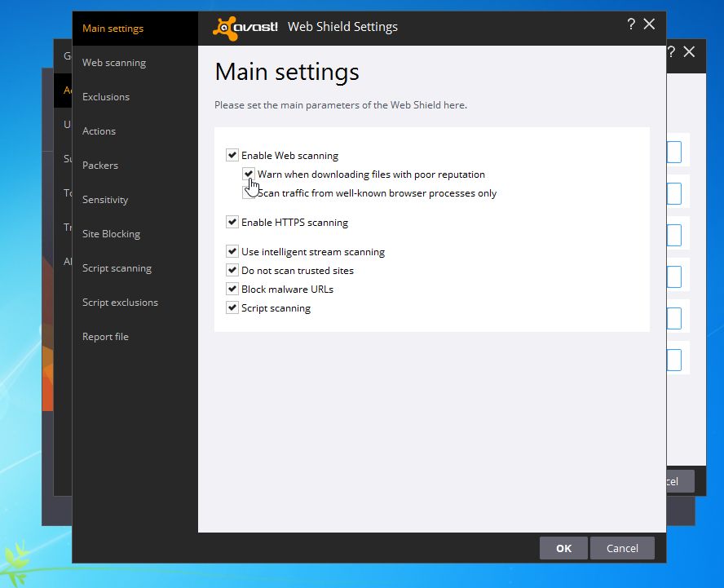Click the Main settings page heading
724x588 pixels.
coord(287,72)
